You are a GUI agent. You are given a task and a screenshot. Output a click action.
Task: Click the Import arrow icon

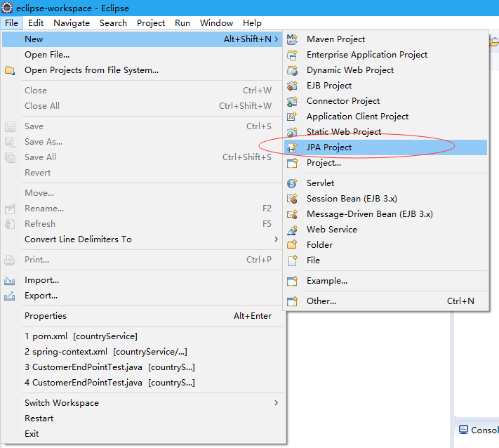(10, 280)
